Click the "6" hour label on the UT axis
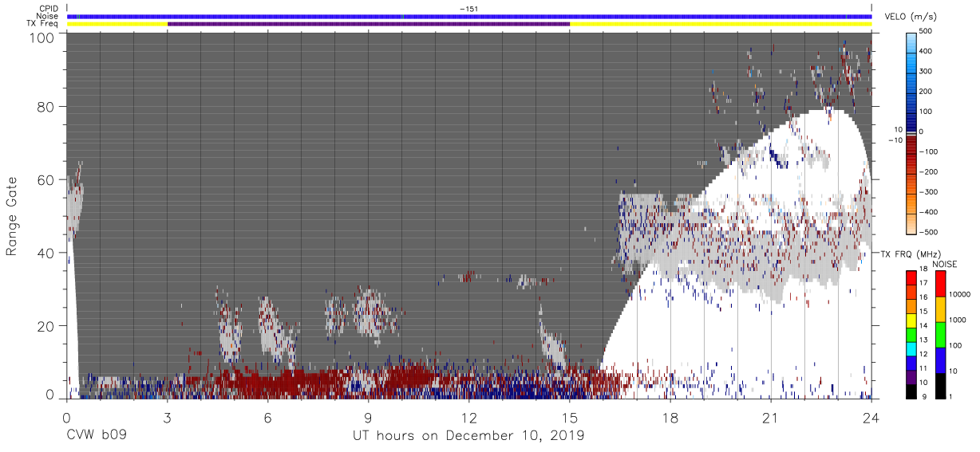This screenshot has height=452, width=980. pyautogui.click(x=267, y=417)
